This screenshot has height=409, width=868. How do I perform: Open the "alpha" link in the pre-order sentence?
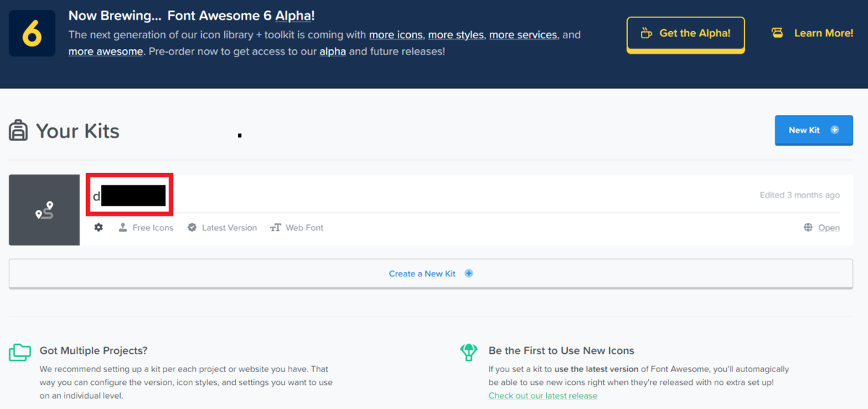tap(333, 51)
